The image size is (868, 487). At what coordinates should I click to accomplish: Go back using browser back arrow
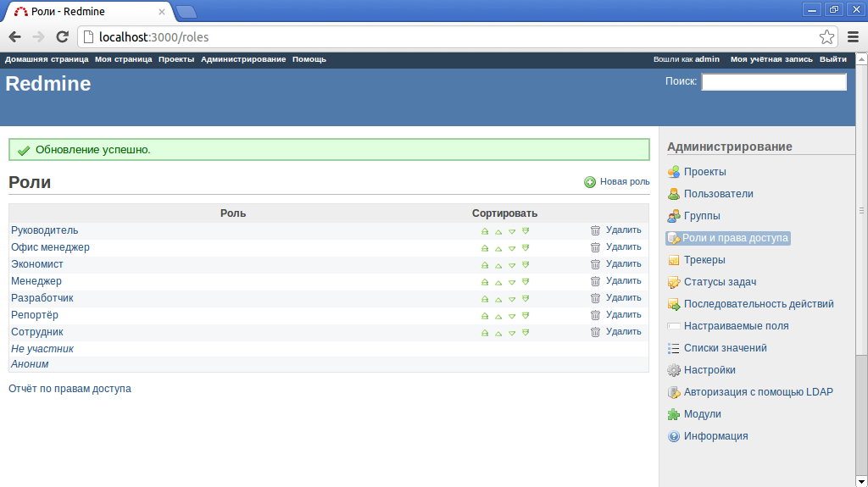(x=15, y=37)
